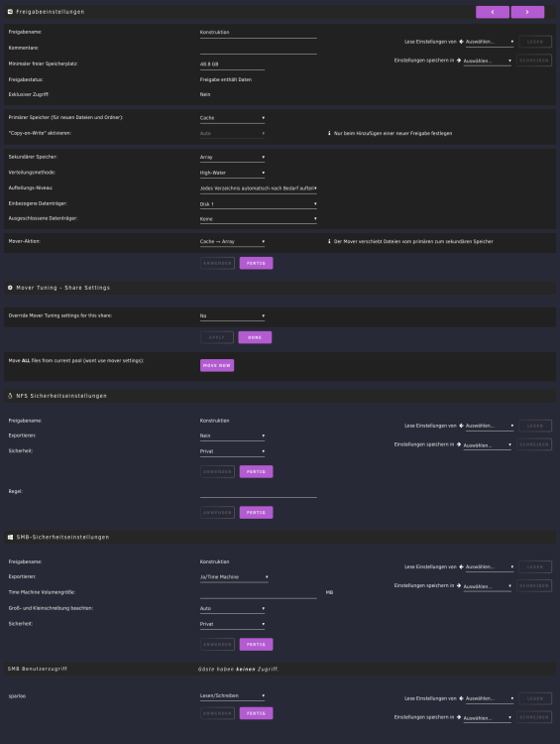Open SMB Exportieren dropdown Ja/Time Machine
Viewport: 560px width, 744px height.
pyautogui.click(x=234, y=577)
